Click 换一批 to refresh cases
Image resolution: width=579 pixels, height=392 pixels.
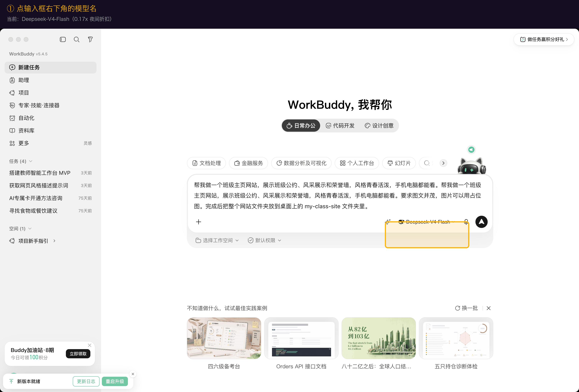pos(466,308)
